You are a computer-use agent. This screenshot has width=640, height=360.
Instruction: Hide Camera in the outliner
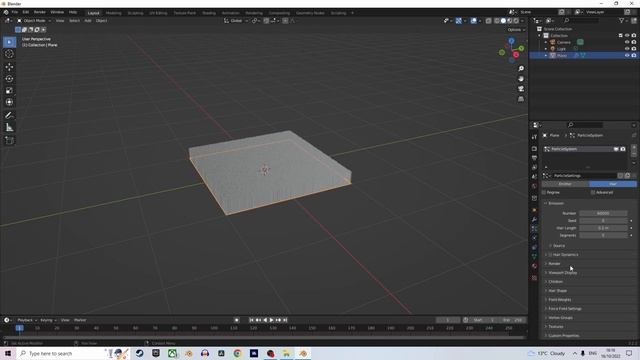pos(627,42)
